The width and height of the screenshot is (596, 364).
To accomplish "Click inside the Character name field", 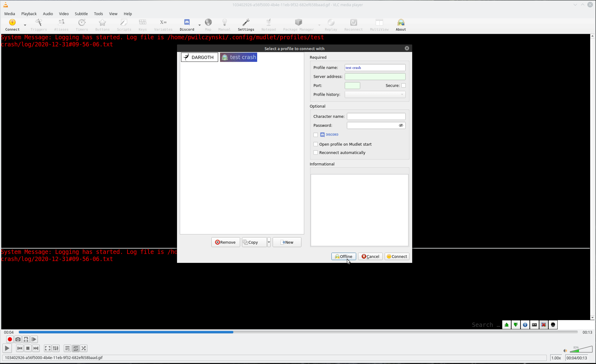I will point(376,116).
